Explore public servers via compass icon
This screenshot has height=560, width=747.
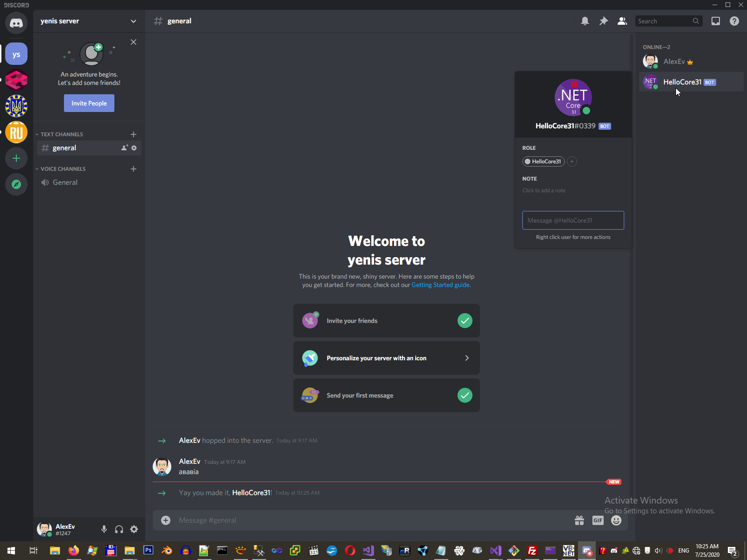pos(16,184)
